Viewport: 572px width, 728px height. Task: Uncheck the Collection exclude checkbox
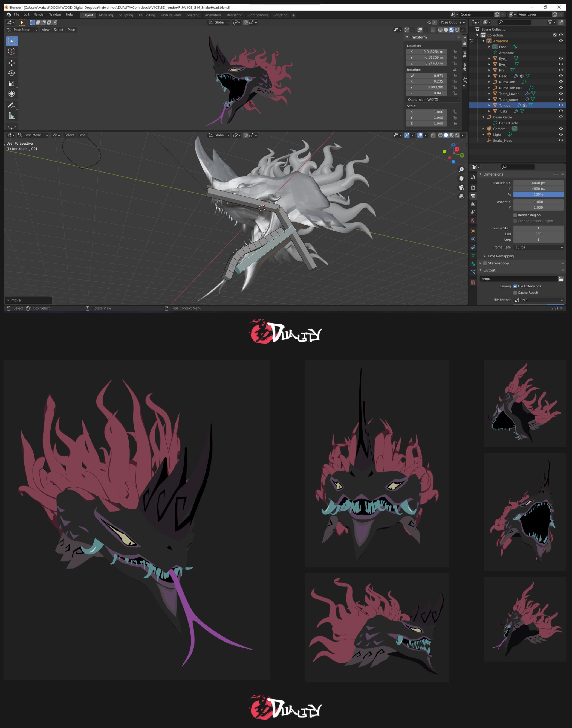click(x=555, y=35)
